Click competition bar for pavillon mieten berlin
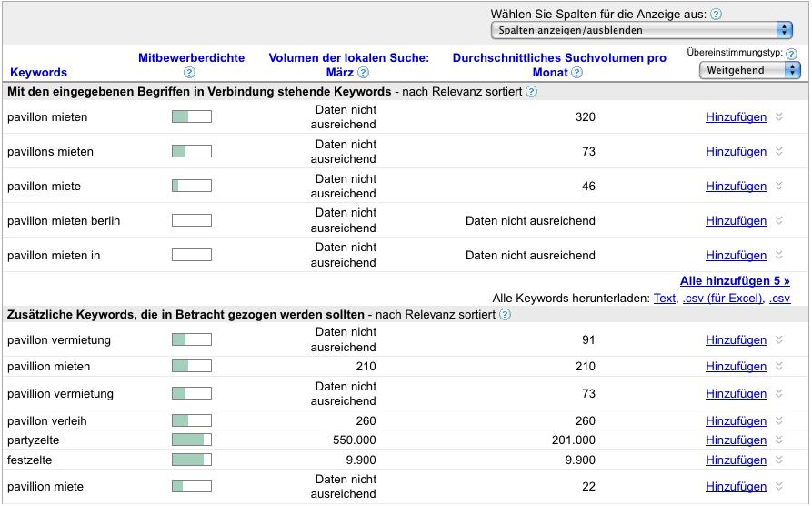Viewport: 812px width, 506px height. pyautogui.click(x=192, y=220)
